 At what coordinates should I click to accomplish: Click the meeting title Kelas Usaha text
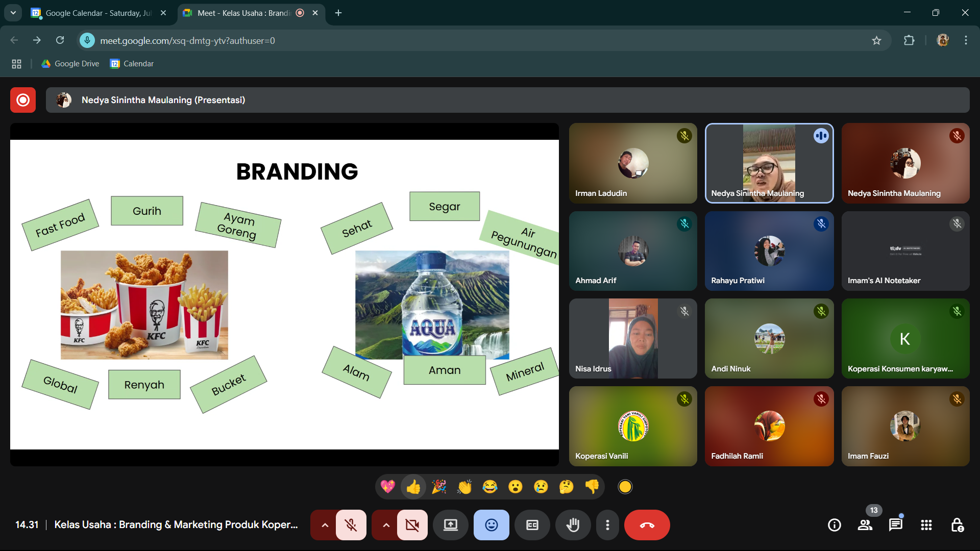click(x=176, y=524)
